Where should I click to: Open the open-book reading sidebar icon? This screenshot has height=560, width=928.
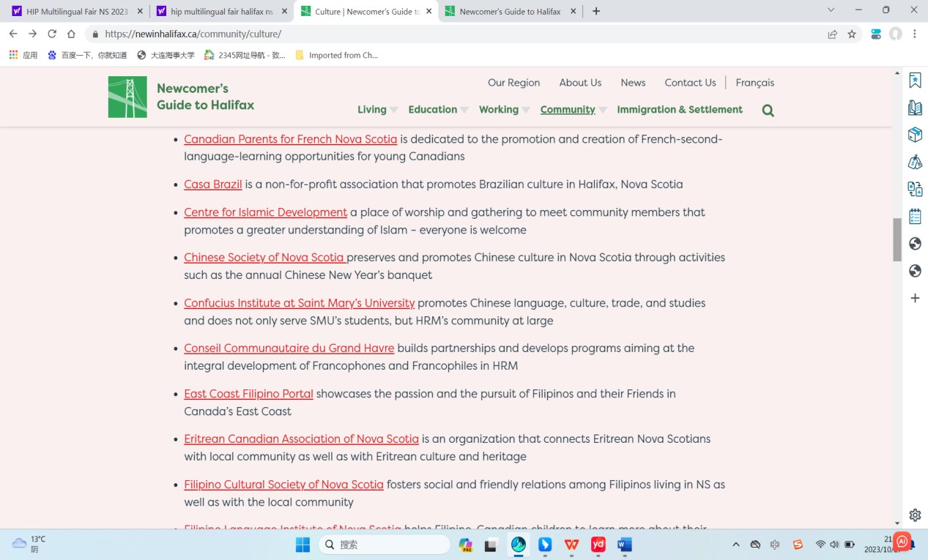915,108
